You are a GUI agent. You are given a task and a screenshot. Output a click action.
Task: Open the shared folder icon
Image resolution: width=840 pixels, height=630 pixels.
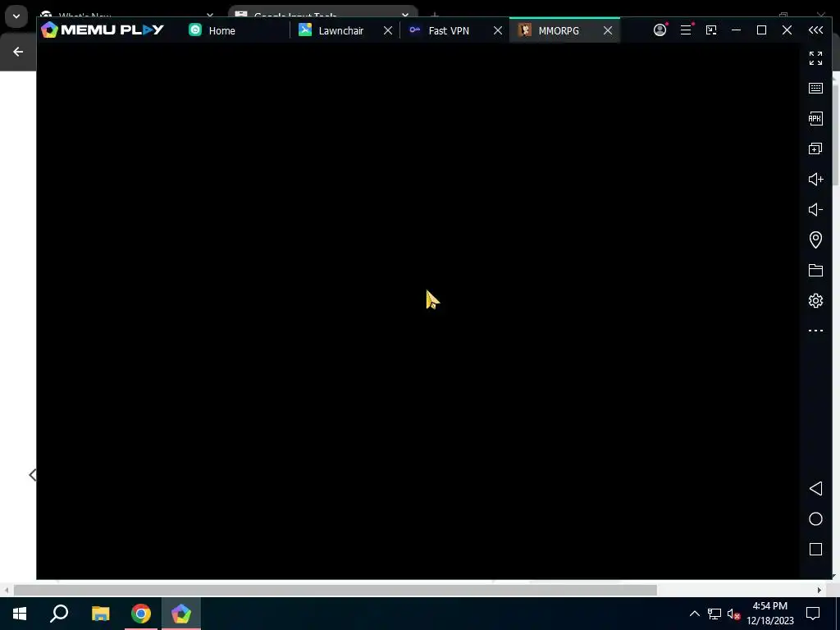(x=815, y=270)
